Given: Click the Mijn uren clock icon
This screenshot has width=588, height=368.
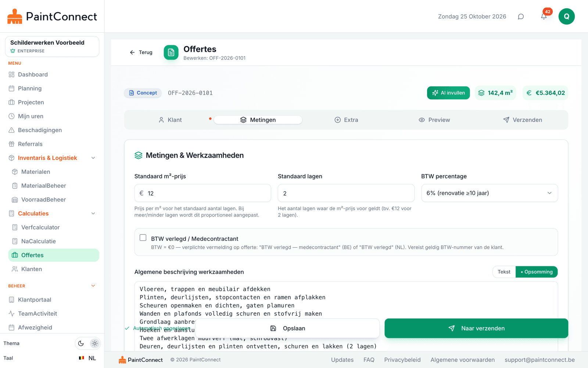Looking at the screenshot, I should [11, 116].
